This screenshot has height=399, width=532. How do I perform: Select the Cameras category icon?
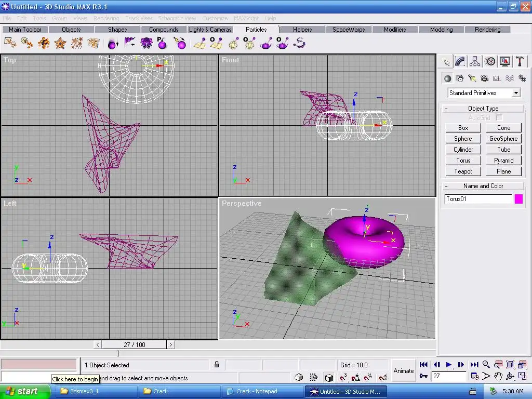[x=485, y=79]
